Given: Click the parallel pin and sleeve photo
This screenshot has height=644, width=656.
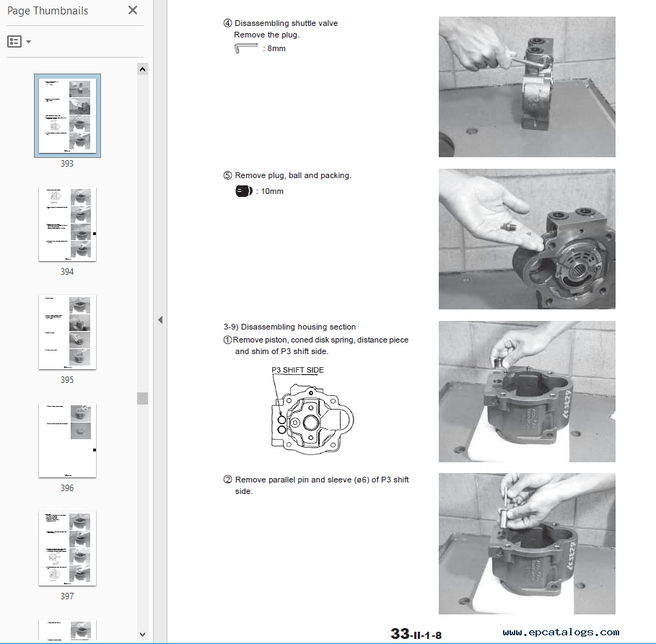Looking at the screenshot, I should (527, 544).
